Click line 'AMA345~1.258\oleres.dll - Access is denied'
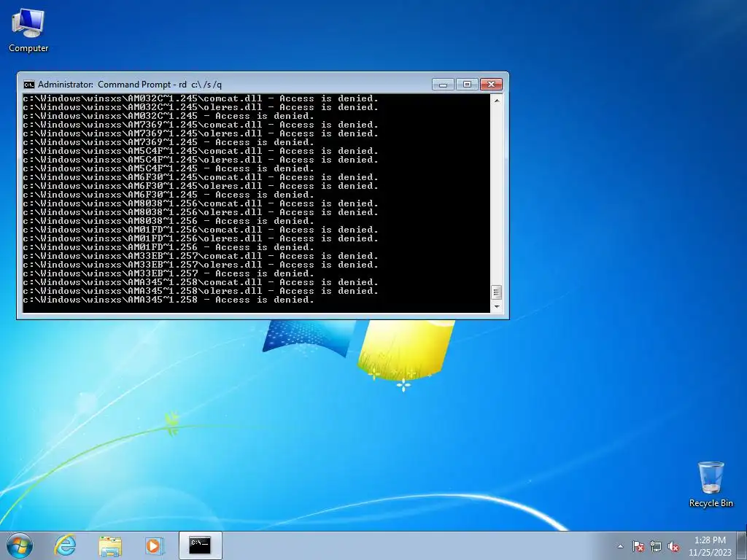747x560 pixels. [201, 291]
